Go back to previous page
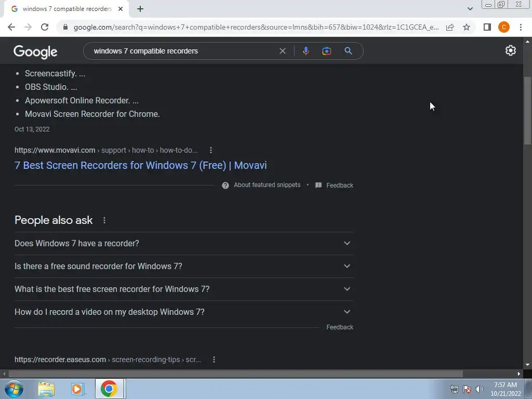The width and height of the screenshot is (532, 399). click(x=11, y=27)
